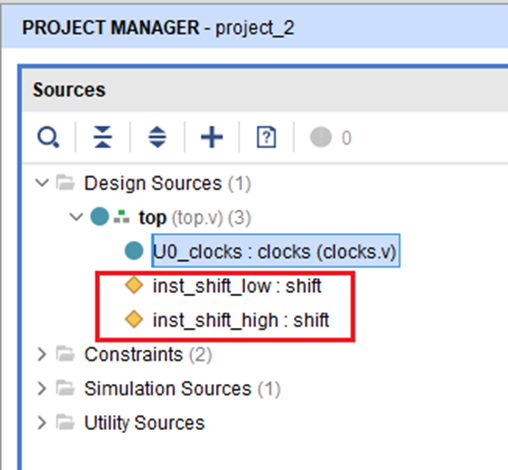This screenshot has height=470, width=508.
Task: Expand the Simulation Sources folder
Action: (42, 389)
